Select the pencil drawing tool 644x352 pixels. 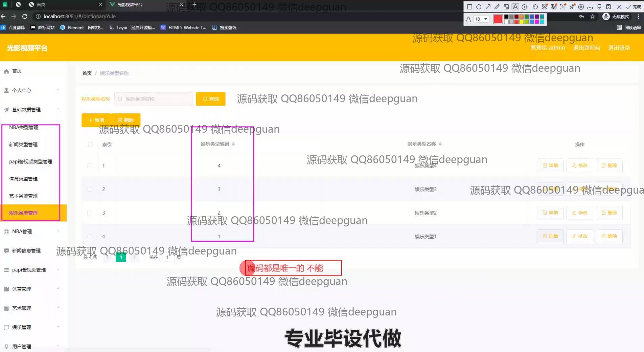497,7
